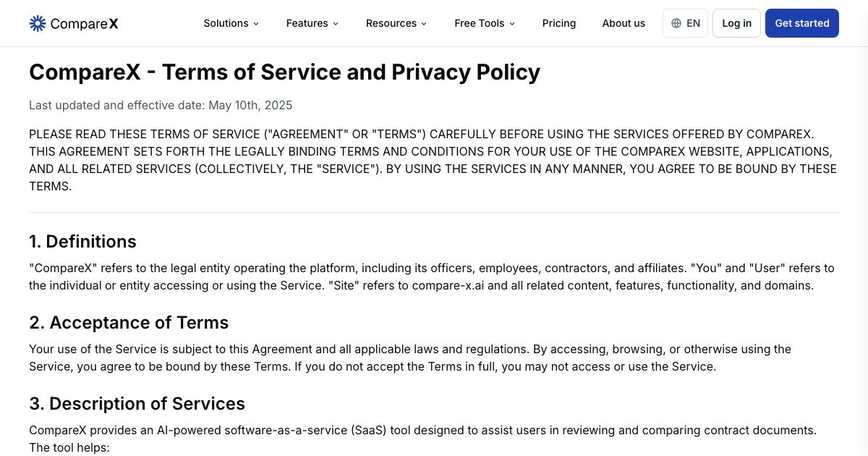Screen dimensions: 868x456
Task: Click the 1. Definitions heading
Action: (82, 241)
